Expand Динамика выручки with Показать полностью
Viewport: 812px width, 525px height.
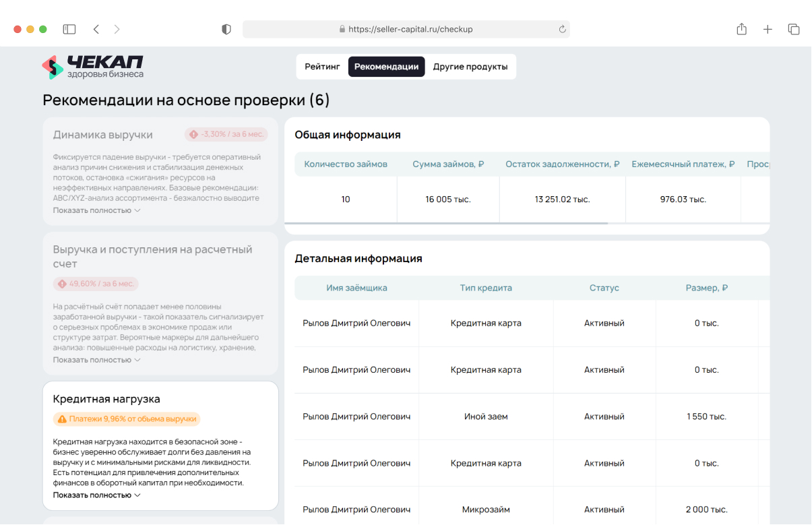pos(96,210)
